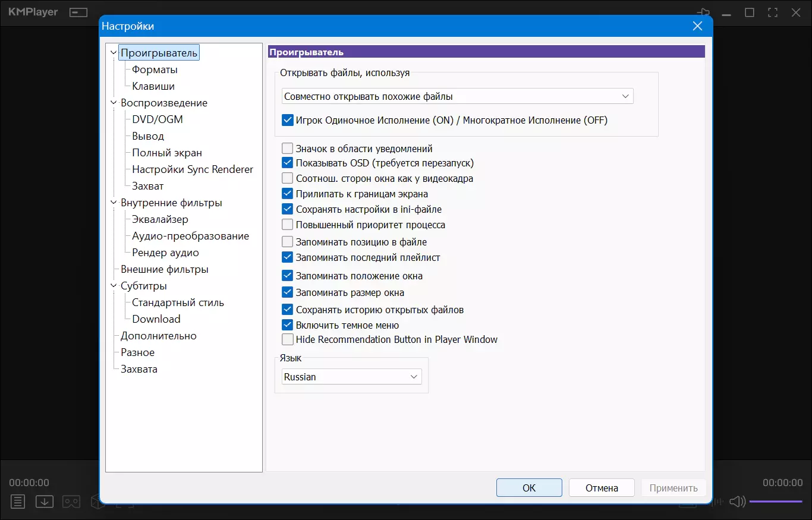The height and width of the screenshot is (520, 812).
Task: Toggle the VR goggles mode icon
Action: point(71,502)
